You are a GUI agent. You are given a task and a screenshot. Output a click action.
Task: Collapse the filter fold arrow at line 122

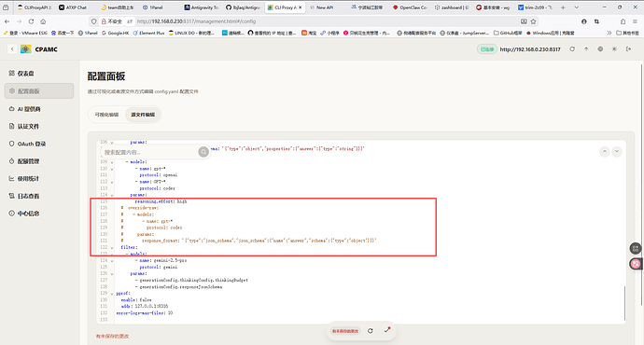pyautogui.click(x=112, y=247)
